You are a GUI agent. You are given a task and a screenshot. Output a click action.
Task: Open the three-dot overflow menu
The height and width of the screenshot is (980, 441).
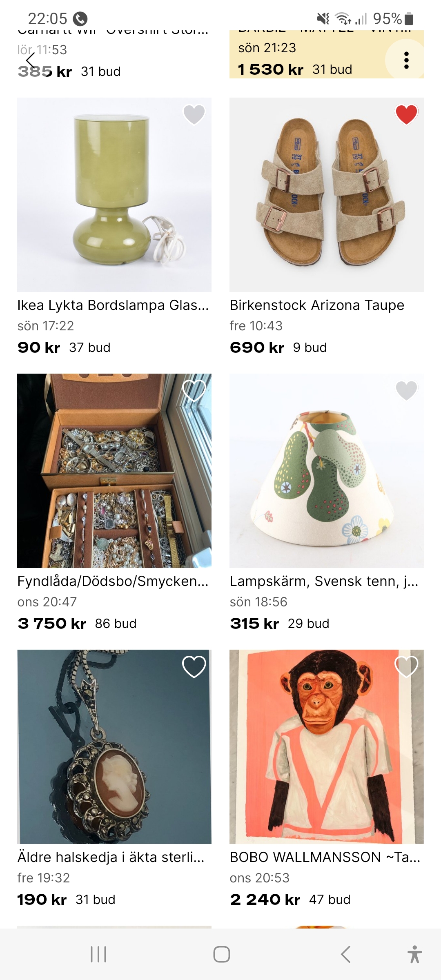click(x=406, y=60)
